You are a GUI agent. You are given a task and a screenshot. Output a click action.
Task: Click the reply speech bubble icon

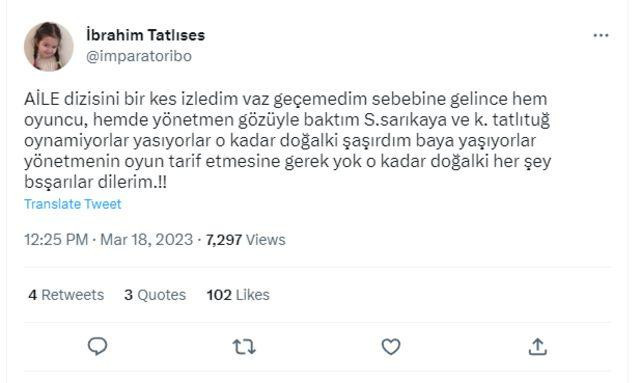coord(98,346)
